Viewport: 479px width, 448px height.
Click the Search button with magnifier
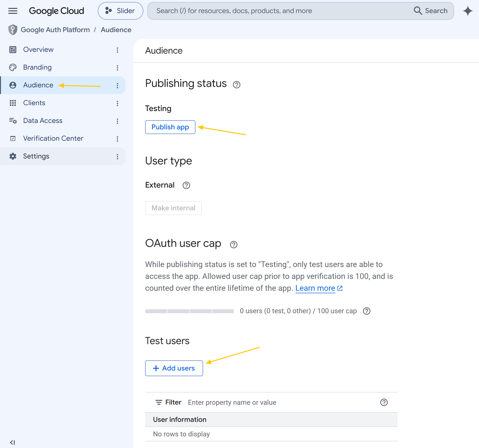point(431,11)
